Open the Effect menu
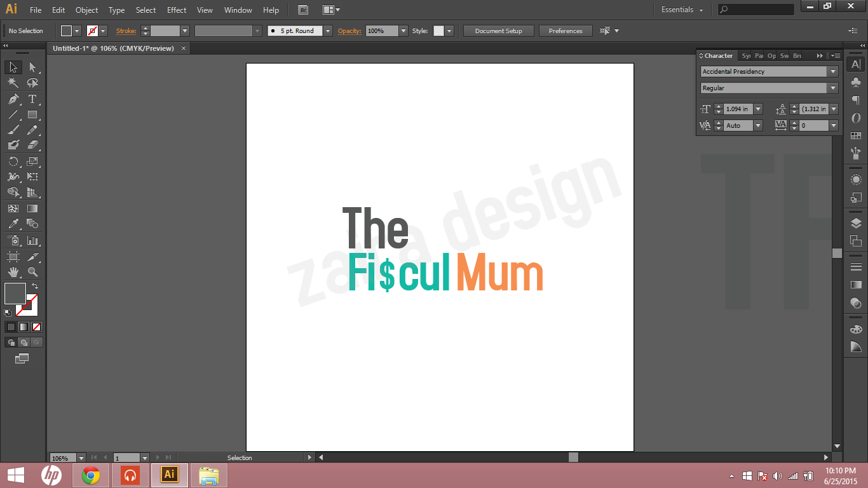Viewport: 868px width, 488px height. [176, 10]
